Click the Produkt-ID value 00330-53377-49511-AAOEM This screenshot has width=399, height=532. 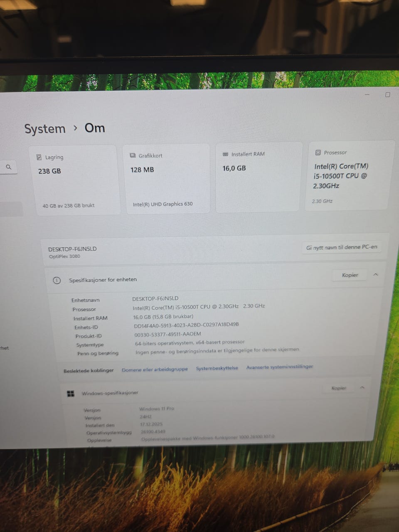[167, 334]
